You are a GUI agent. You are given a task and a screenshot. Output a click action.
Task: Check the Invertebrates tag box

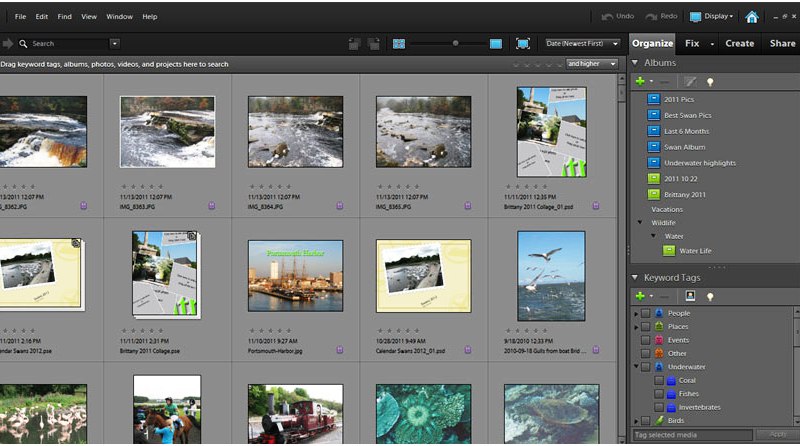coord(659,407)
